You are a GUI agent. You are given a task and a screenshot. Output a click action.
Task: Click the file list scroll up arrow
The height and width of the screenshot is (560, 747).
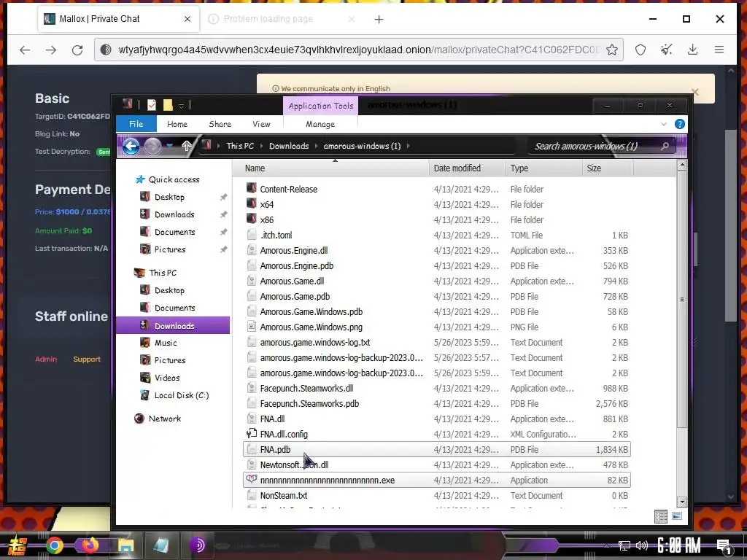682,166
